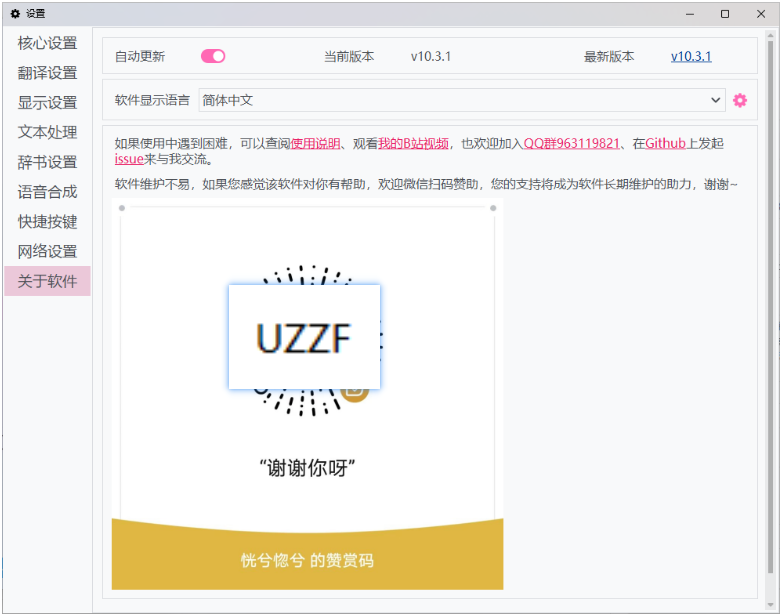
Task: Select 快捷按键 in sidebar
Action: click(47, 222)
